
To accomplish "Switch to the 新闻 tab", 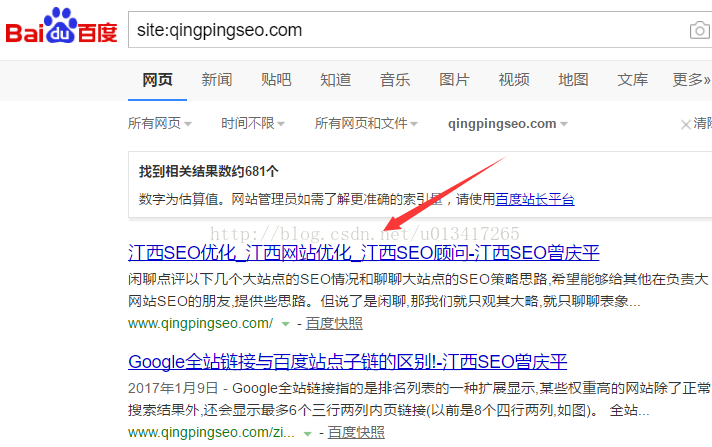I will 217,80.
